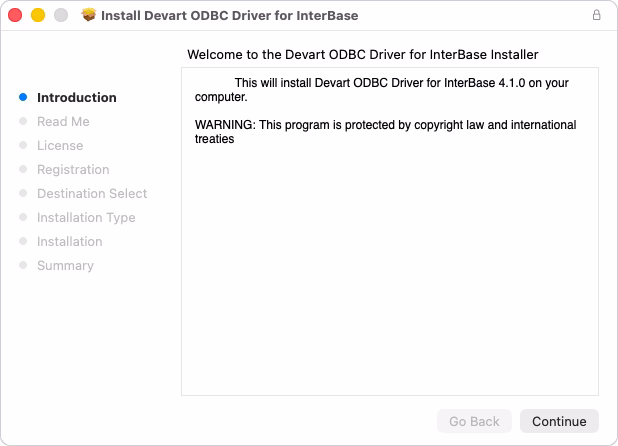
Task: Click the Continue button
Action: click(559, 421)
